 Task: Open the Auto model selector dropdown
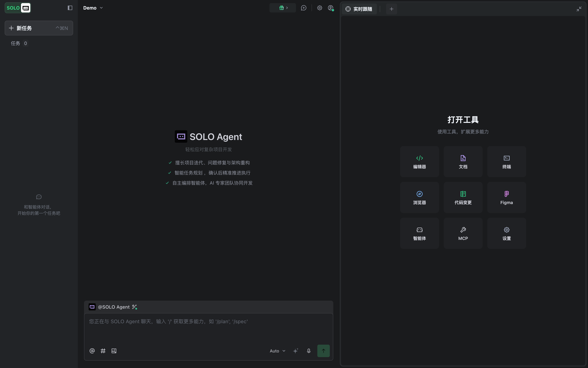pos(277,351)
